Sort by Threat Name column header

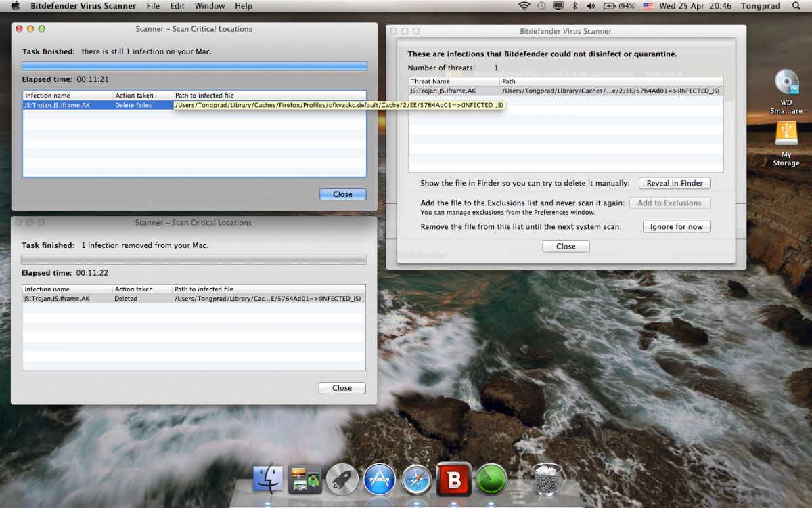pos(454,81)
